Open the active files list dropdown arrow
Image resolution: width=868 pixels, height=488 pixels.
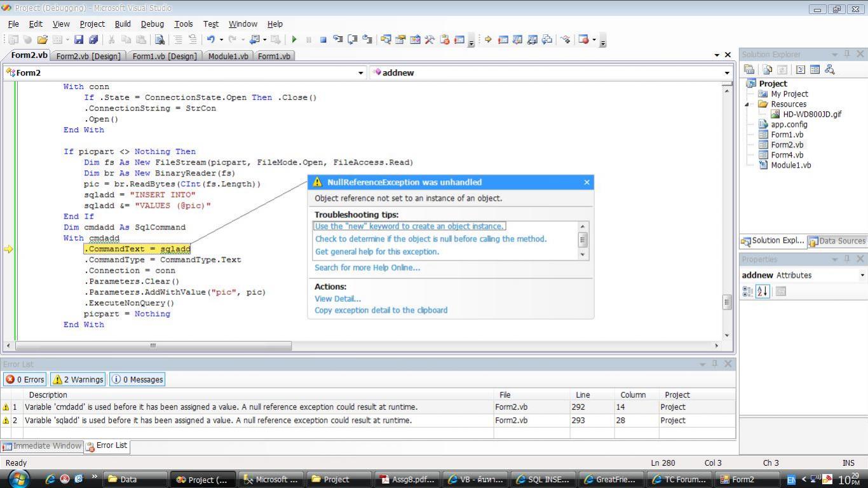(717, 55)
